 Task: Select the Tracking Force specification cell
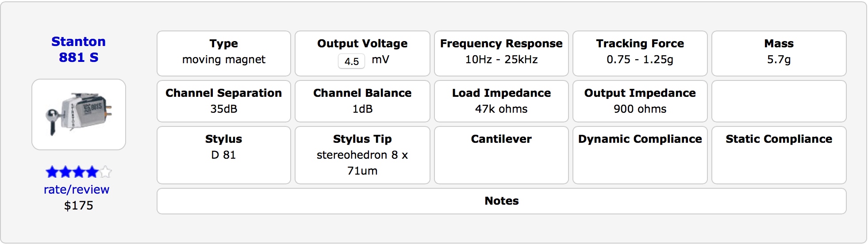click(x=640, y=53)
